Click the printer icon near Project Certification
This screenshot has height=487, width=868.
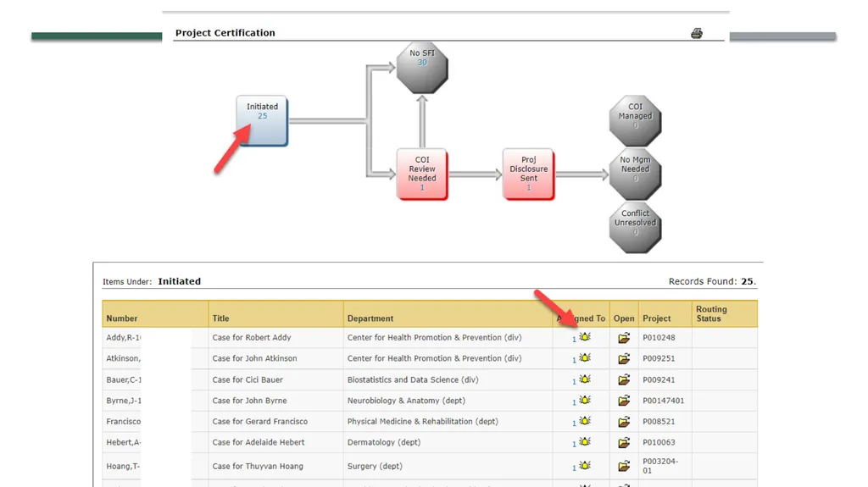tap(697, 33)
